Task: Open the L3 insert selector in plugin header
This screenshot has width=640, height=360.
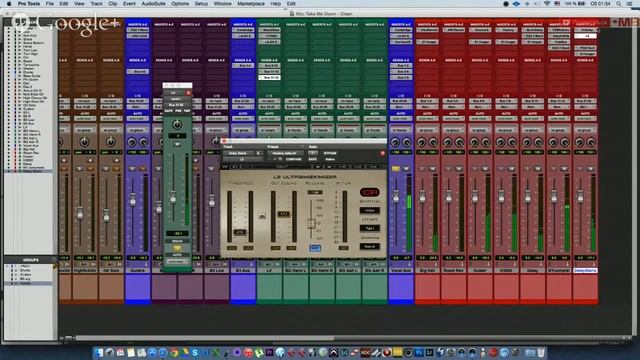Action: (242, 159)
